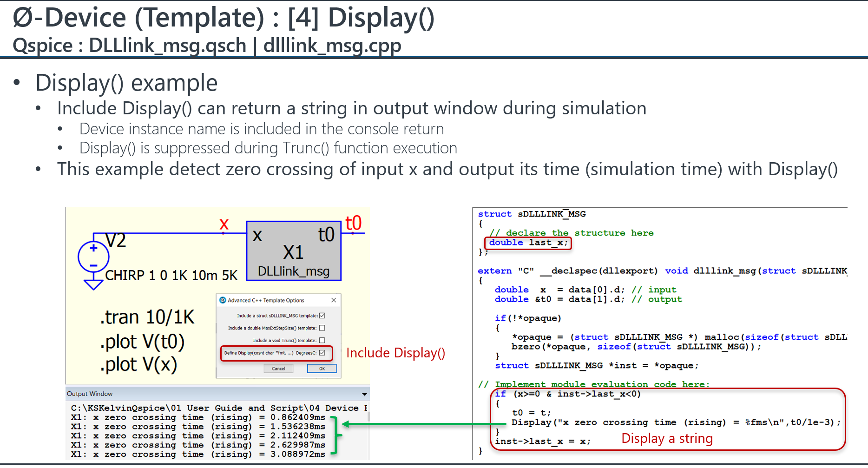Click the 'double x = data[0].d' line
Image resolution: width=868 pixels, height=468 pixels.
point(585,290)
